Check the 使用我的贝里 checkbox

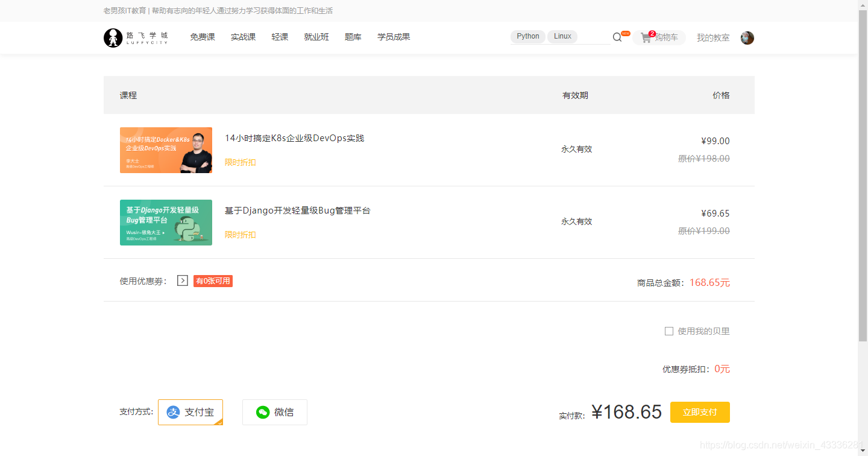[x=669, y=331]
